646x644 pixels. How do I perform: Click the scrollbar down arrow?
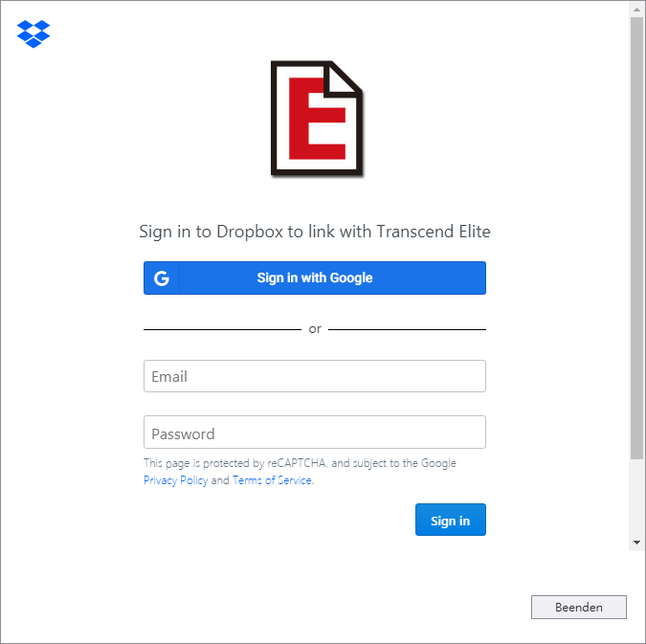637,543
